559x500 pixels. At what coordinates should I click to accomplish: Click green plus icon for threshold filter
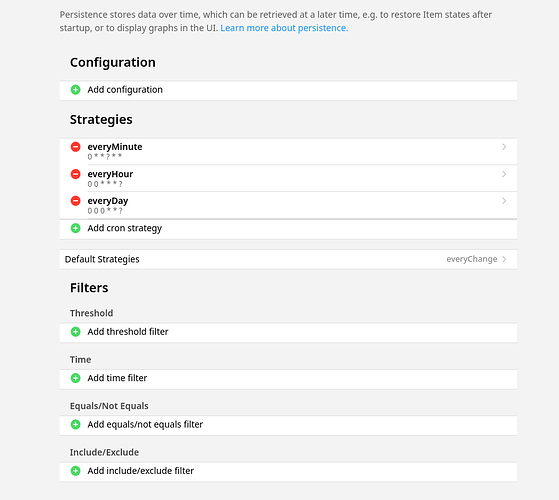[76, 332]
